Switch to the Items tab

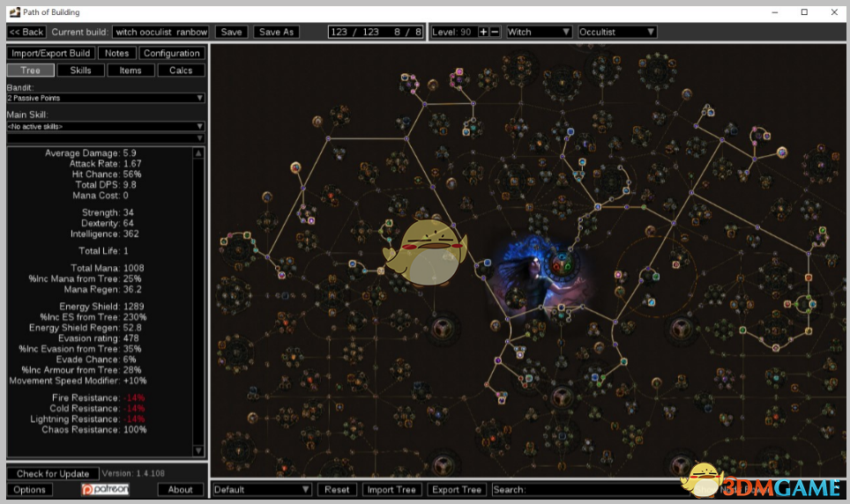(130, 70)
